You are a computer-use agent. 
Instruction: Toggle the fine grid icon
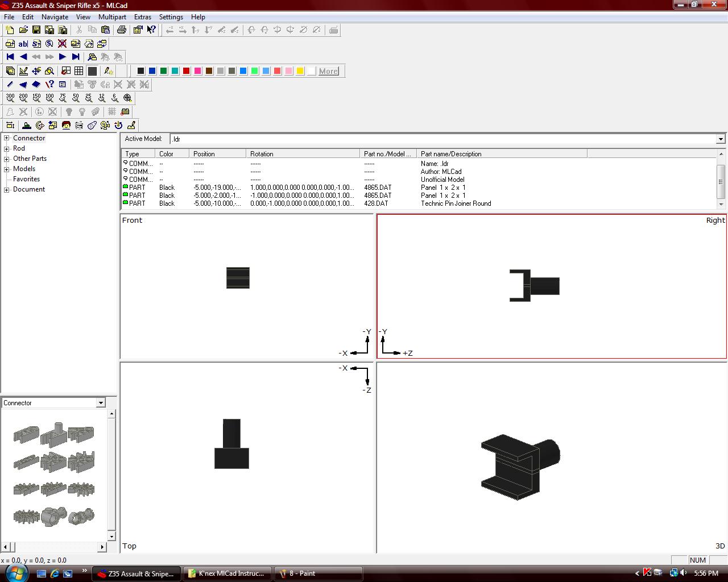tap(92, 71)
